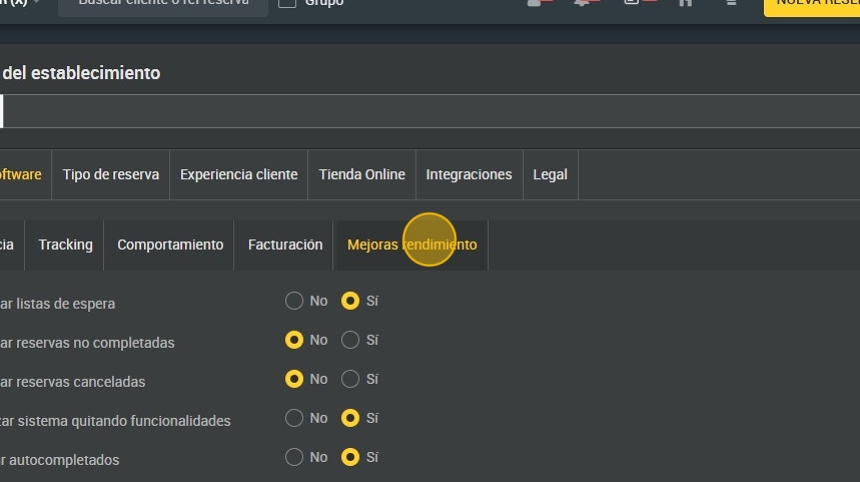This screenshot has height=482, width=860.
Task: Toggle the Grupo checkbox
Action: [287, 3]
